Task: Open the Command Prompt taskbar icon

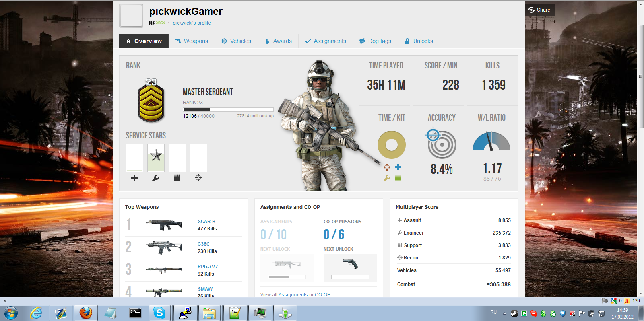Action: coord(135,313)
